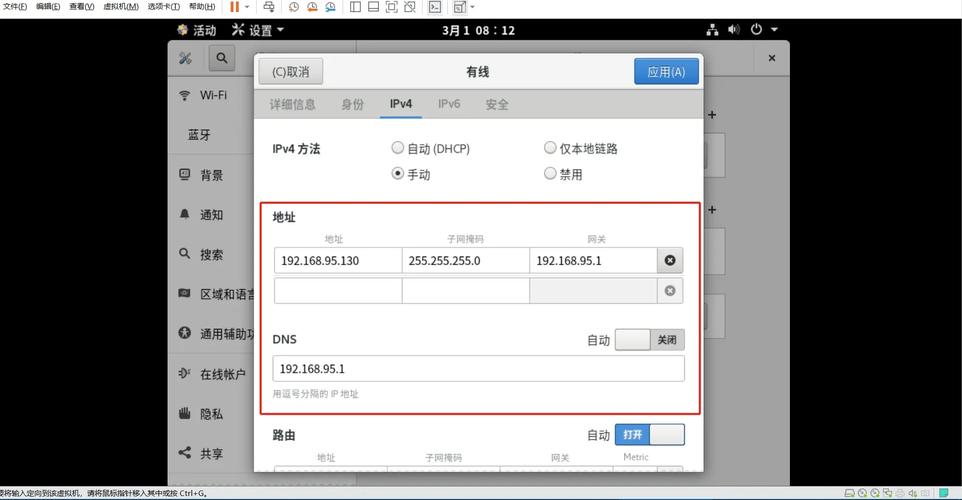This screenshot has width=962, height=500.
Task: Click the volume speaker icon in top bar
Action: [734, 29]
